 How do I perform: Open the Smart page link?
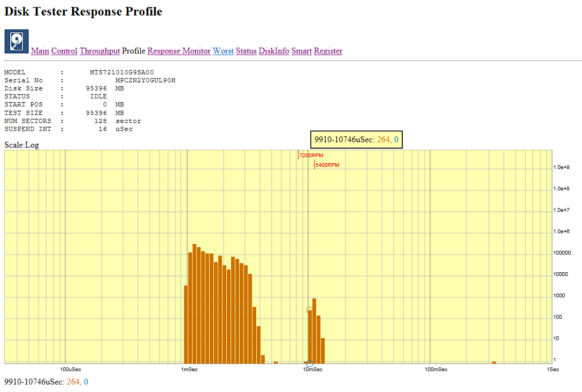[302, 51]
